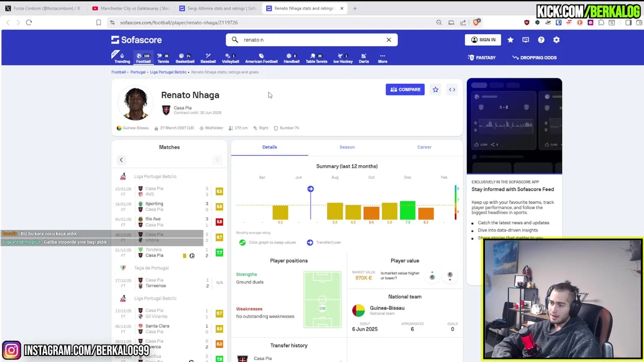This screenshot has height=362, width=644.
Task: Open the Rio Ave vs Casa Pia match
Action: coord(169,222)
